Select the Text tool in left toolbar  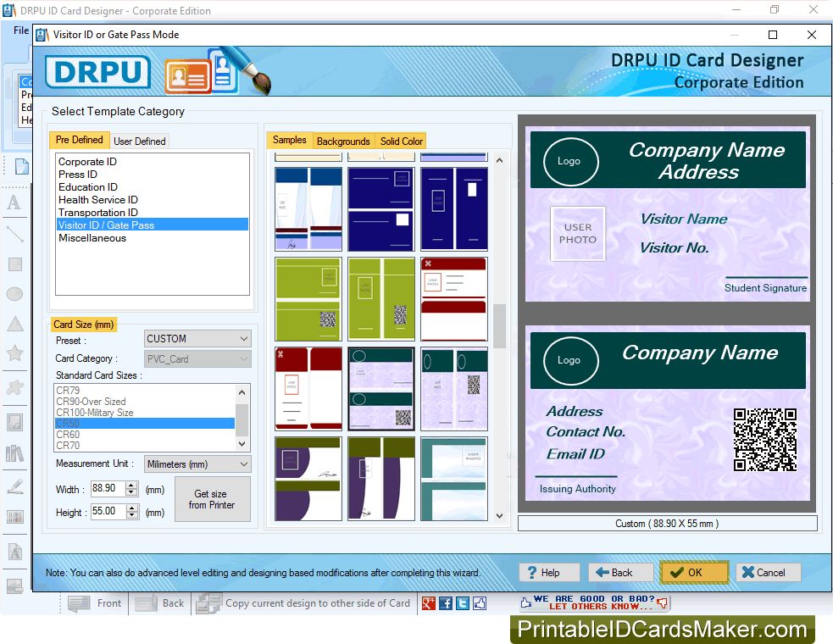pos(14,203)
